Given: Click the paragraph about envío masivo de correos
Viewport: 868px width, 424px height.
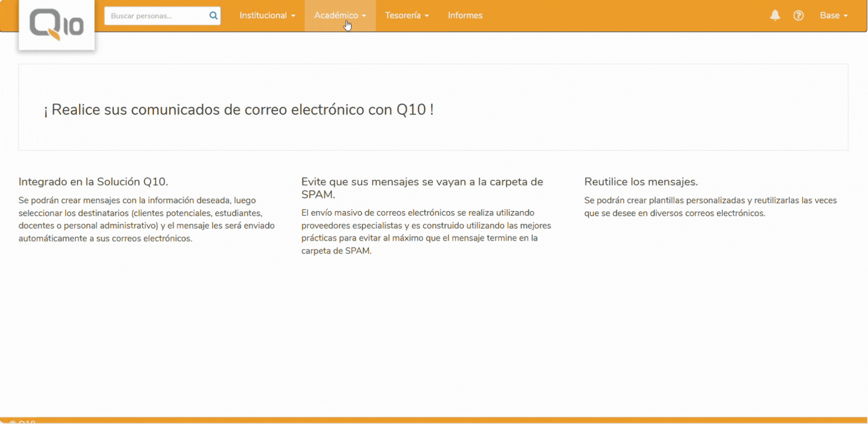Looking at the screenshot, I should coord(425,232).
